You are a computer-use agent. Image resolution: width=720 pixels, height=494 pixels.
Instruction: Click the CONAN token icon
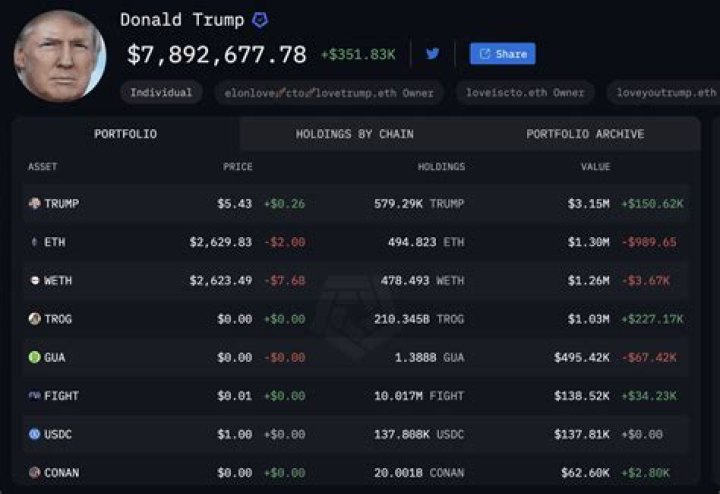(x=34, y=472)
